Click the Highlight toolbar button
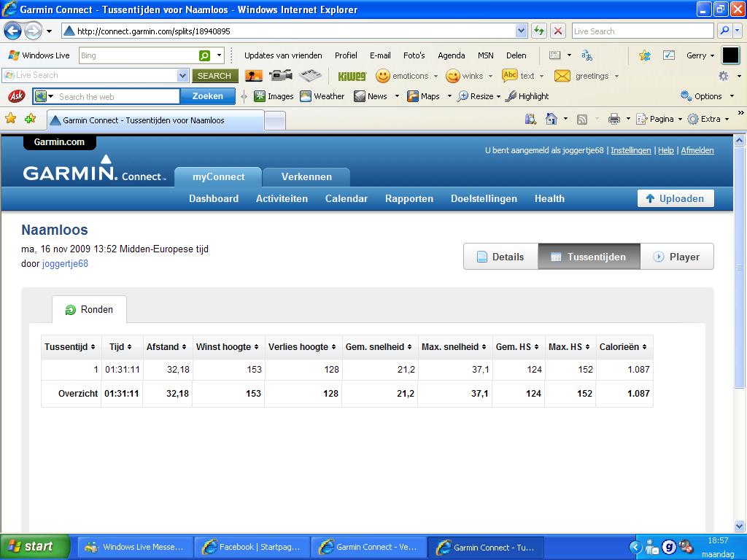747x560 pixels. tap(527, 96)
